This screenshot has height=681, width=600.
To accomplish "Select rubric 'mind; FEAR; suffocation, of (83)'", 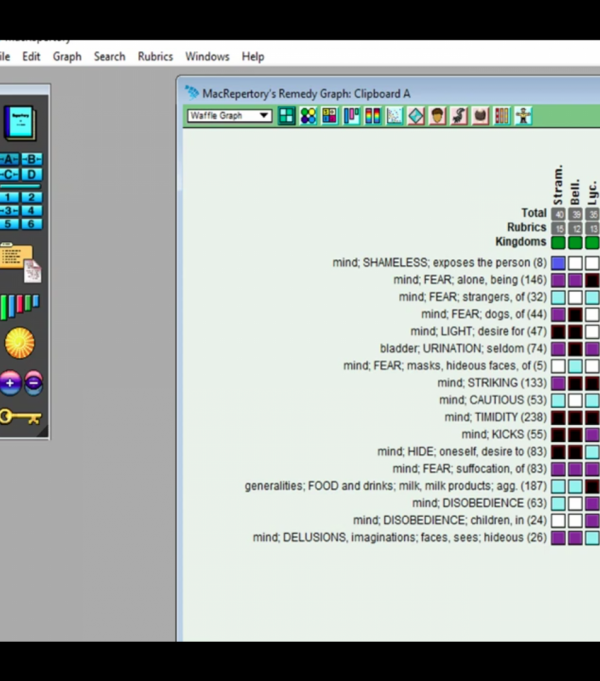I will 470,469.
